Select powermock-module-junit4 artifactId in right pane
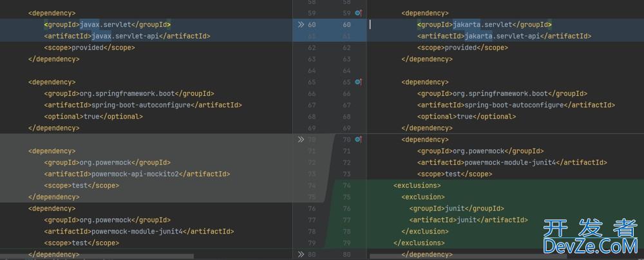 pyautogui.click(x=512, y=163)
